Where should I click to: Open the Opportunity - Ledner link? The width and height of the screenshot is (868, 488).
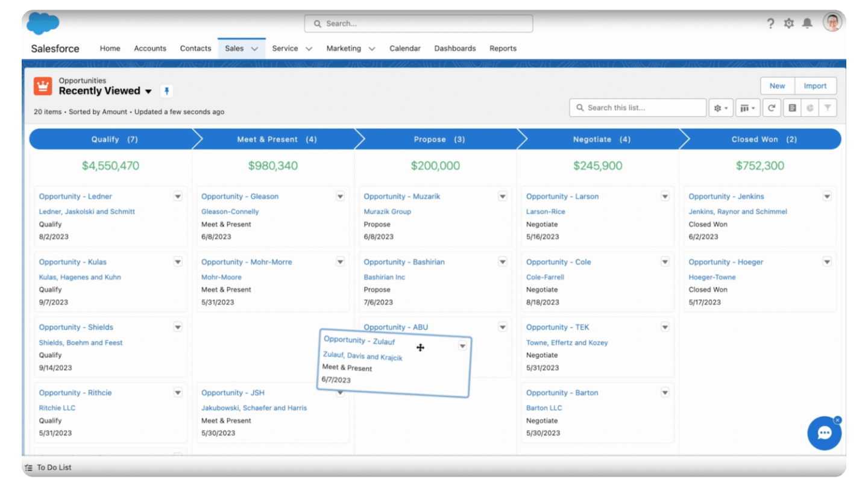[x=75, y=196]
